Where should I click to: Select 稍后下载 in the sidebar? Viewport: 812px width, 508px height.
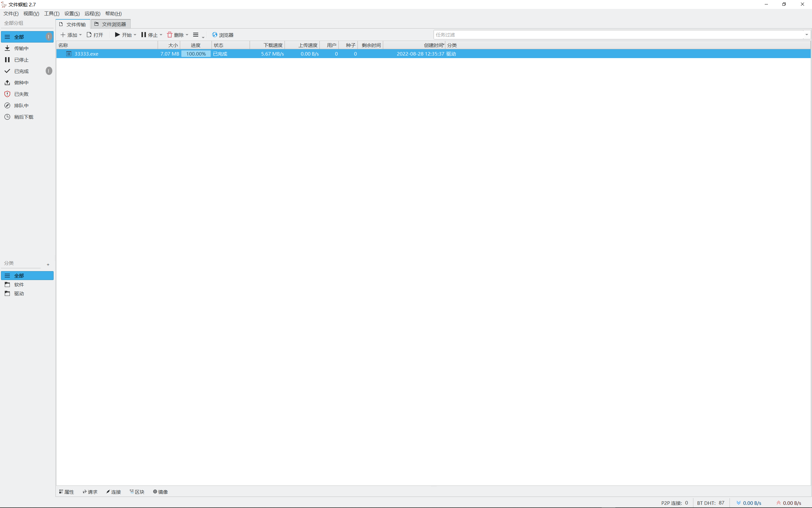pos(27,117)
